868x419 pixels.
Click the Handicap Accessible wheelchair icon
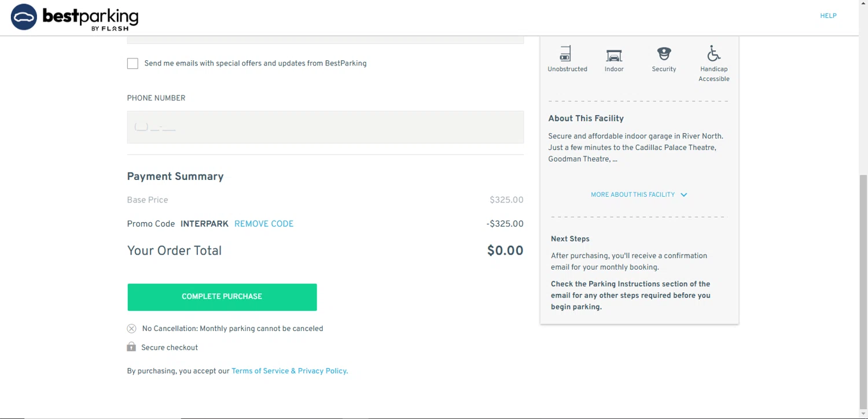[x=713, y=54]
